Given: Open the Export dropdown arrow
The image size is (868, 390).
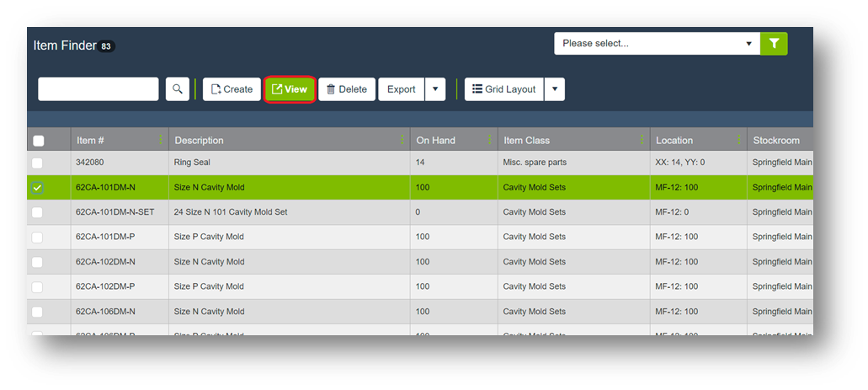Looking at the screenshot, I should [x=434, y=89].
